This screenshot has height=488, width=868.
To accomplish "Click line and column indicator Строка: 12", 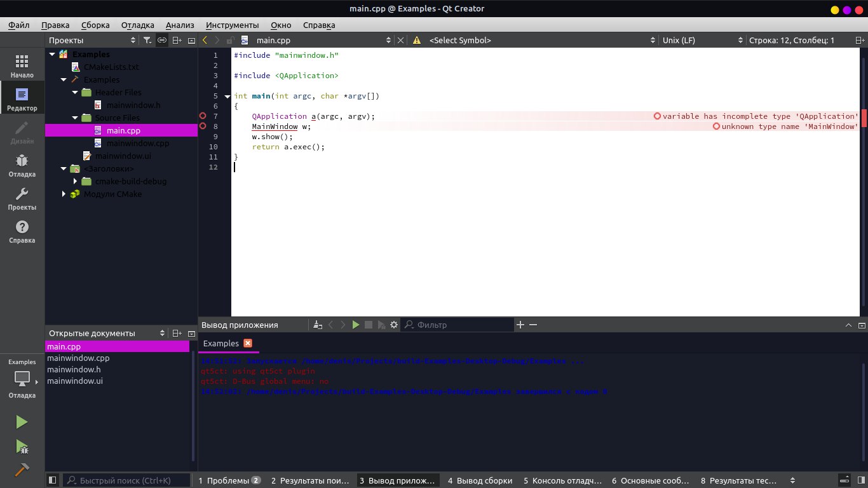I will pyautogui.click(x=792, y=40).
